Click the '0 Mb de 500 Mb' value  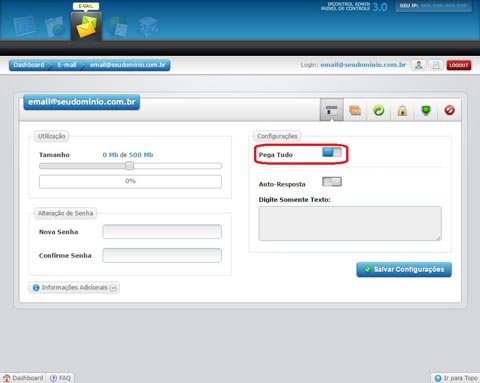[128, 155]
